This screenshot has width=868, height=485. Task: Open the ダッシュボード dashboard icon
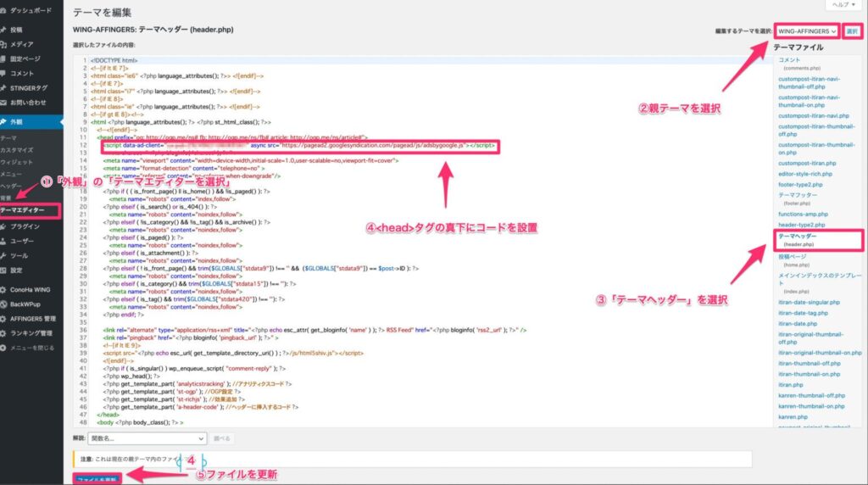pos(3,10)
